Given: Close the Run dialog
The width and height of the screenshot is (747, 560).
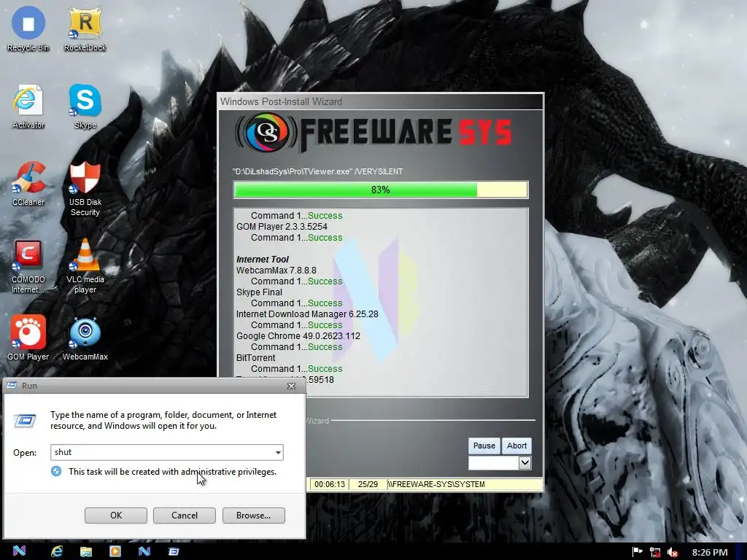Looking at the screenshot, I should coord(291,386).
